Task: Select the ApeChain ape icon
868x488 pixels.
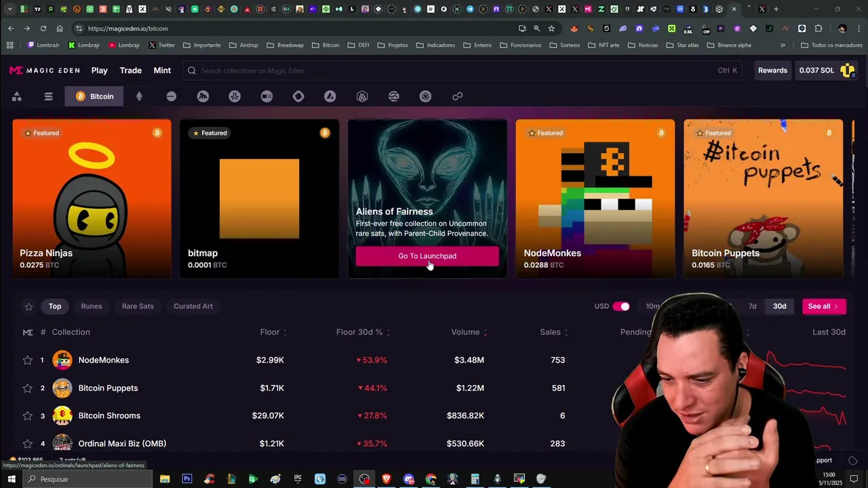Action: pos(203,96)
